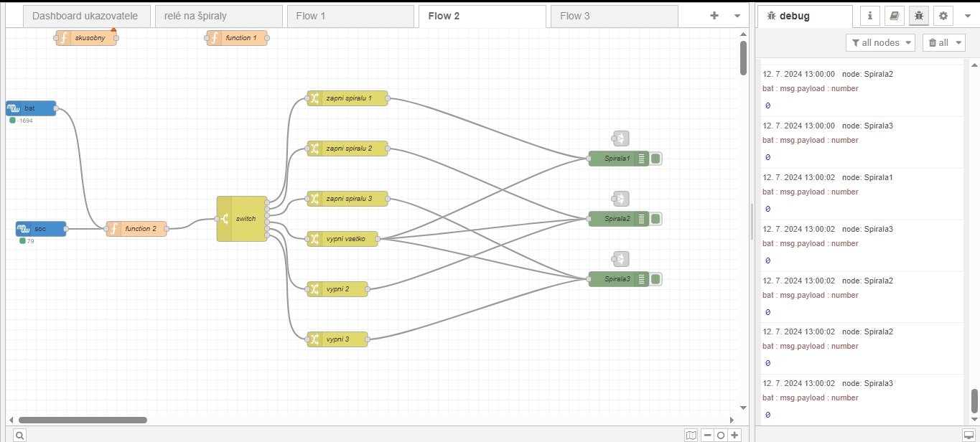Click the add new flow plus icon
This screenshot has width=980, height=442.
[714, 16]
